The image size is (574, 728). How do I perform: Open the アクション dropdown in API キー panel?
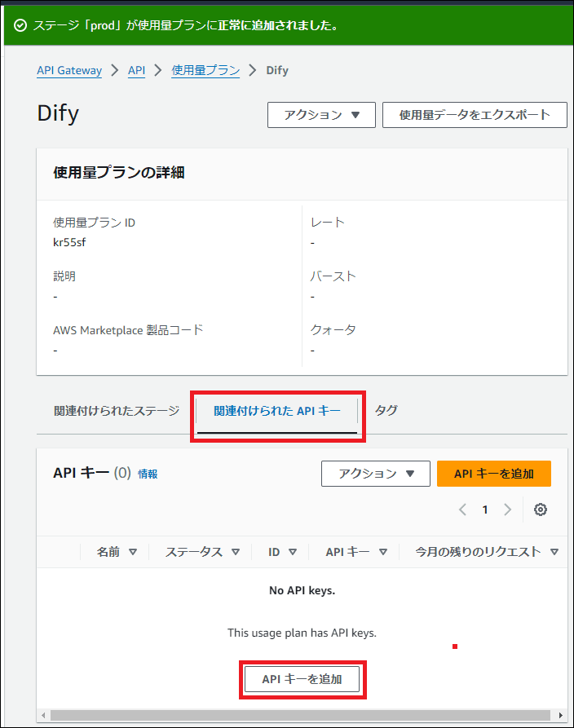pos(375,474)
